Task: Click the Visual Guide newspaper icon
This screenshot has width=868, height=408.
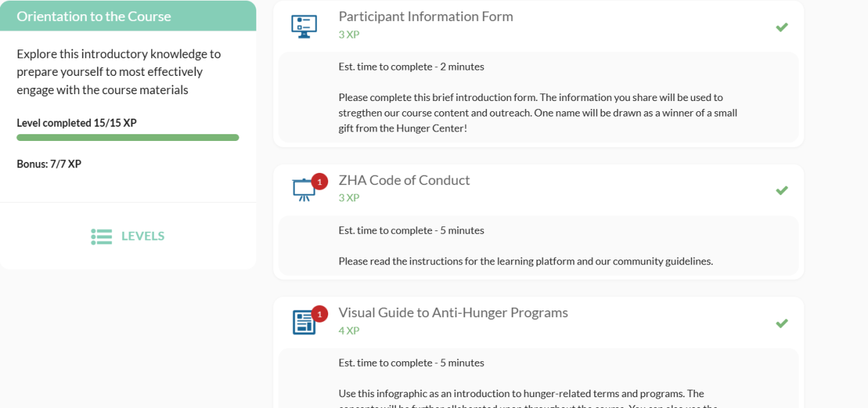Action: pyautogui.click(x=304, y=323)
